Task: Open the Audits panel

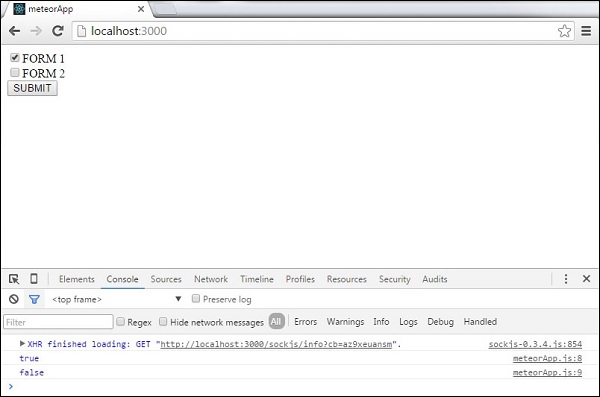Action: point(435,279)
